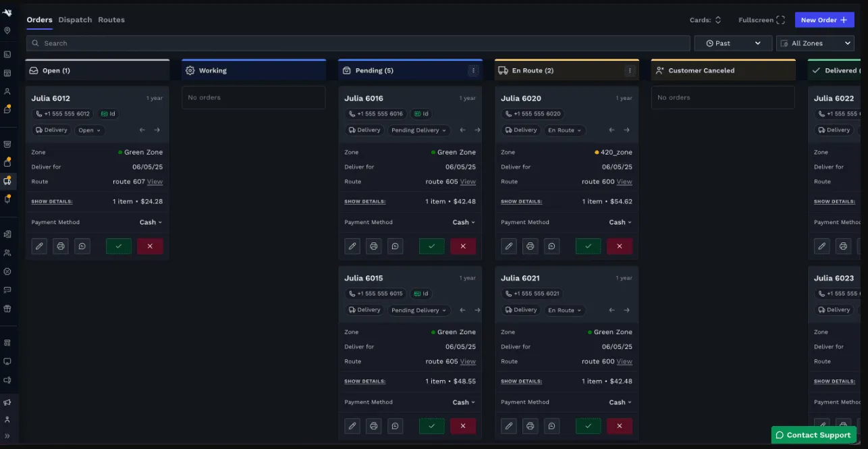This screenshot has width=868, height=449.
Task: Open the En Route column three-dot menu
Action: coord(630,70)
